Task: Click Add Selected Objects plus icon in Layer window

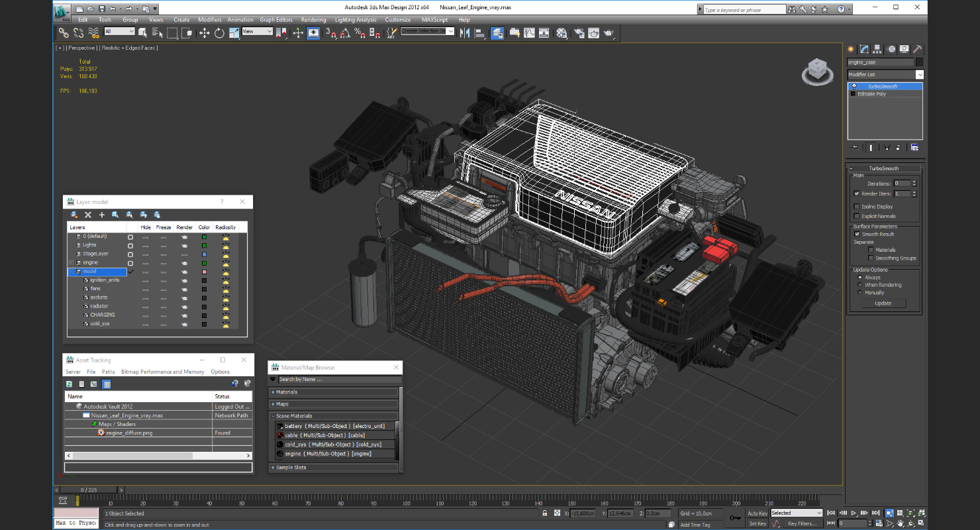Action: pos(102,215)
